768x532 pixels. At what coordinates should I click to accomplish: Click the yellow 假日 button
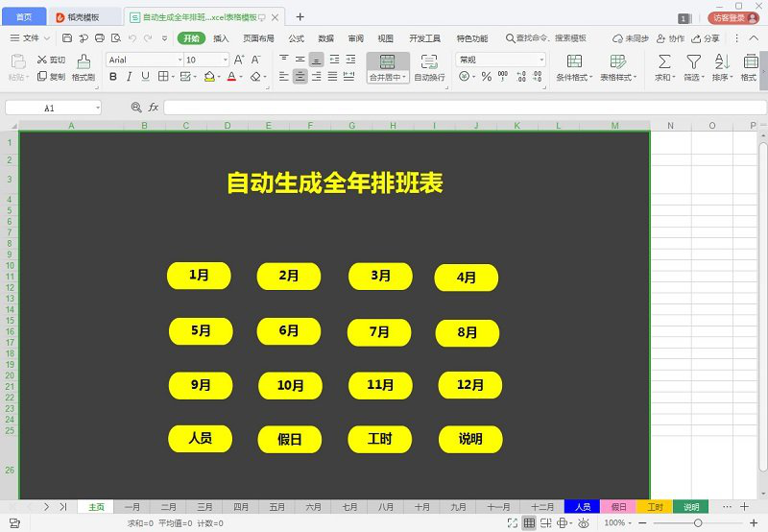pos(290,440)
